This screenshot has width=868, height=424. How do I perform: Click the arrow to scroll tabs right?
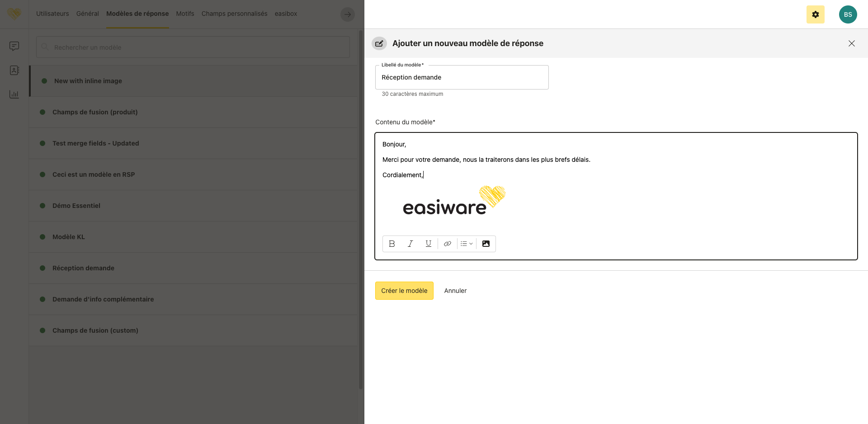[x=347, y=14]
